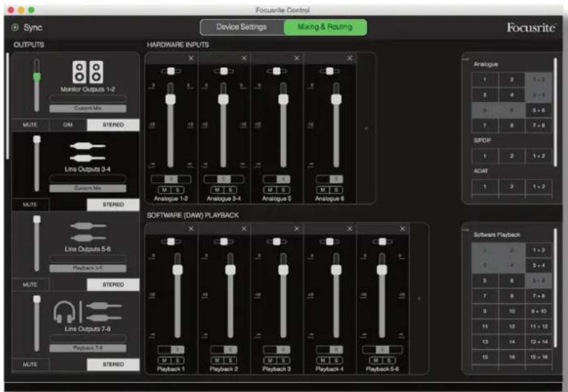Click the Outputs panel scrollbar
The height and width of the screenshot is (392, 568).
8,106
